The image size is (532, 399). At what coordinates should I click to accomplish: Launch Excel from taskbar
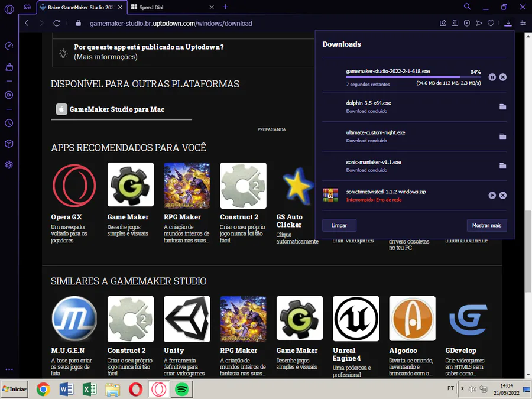(89, 389)
